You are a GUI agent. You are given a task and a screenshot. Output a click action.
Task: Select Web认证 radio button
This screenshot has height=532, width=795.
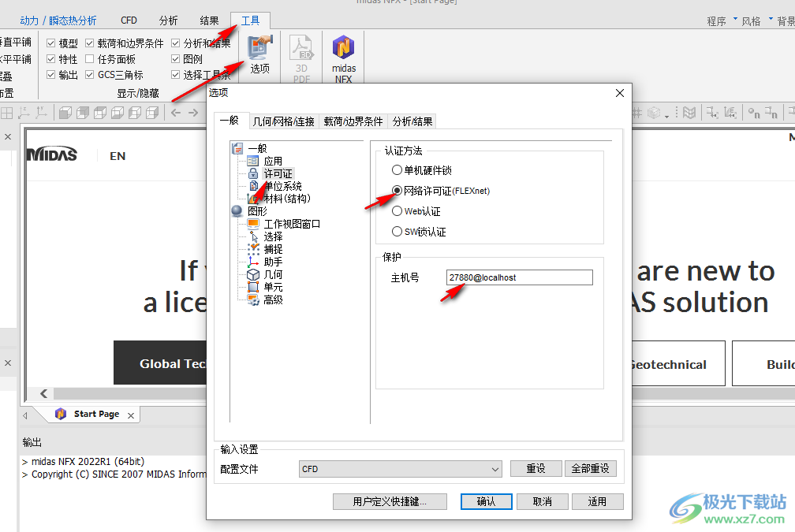pyautogui.click(x=397, y=210)
